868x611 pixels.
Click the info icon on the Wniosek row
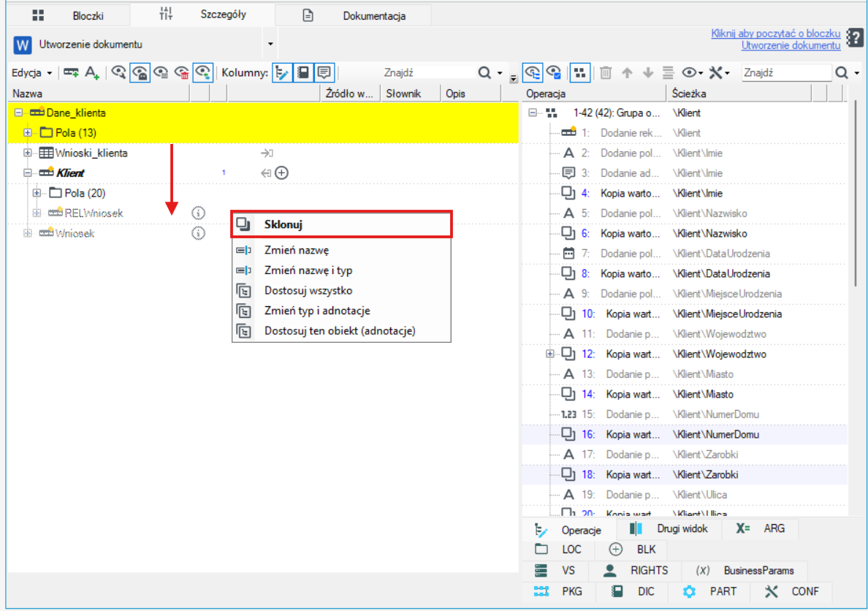(198, 233)
